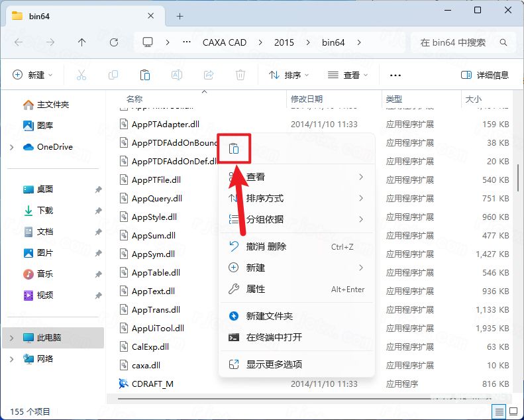Show hidden breadcrumb path ellipsis

point(187,42)
